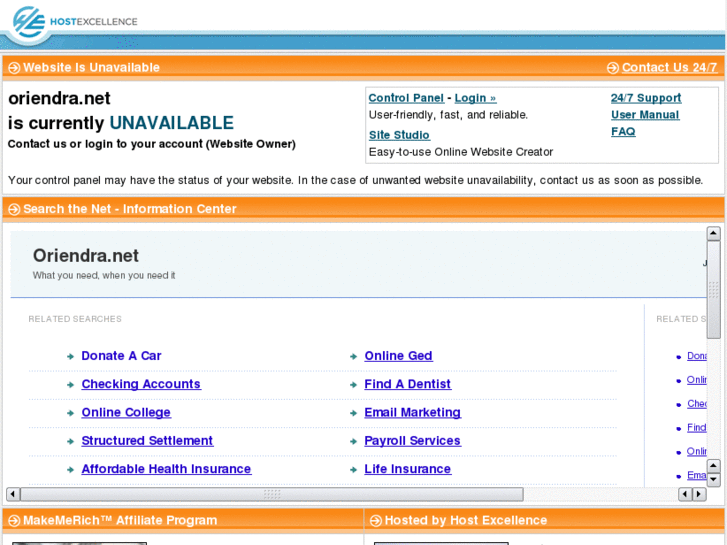Click arrow icon beside Contact Us 24/7

click(612, 68)
